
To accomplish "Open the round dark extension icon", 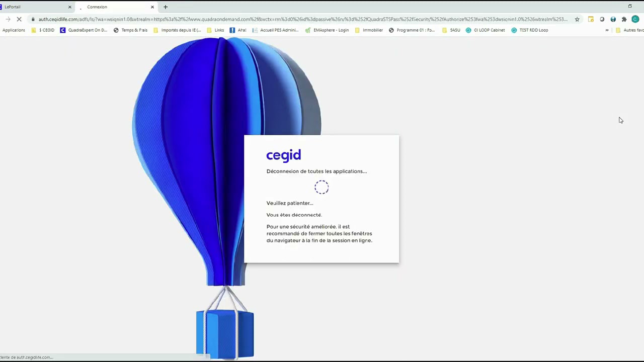I will point(602,19).
